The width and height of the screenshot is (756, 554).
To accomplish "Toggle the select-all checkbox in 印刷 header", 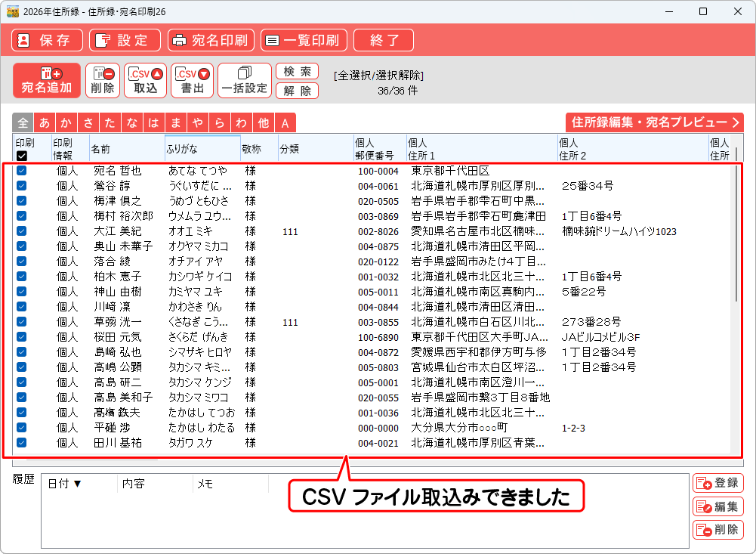I will pyautogui.click(x=21, y=156).
